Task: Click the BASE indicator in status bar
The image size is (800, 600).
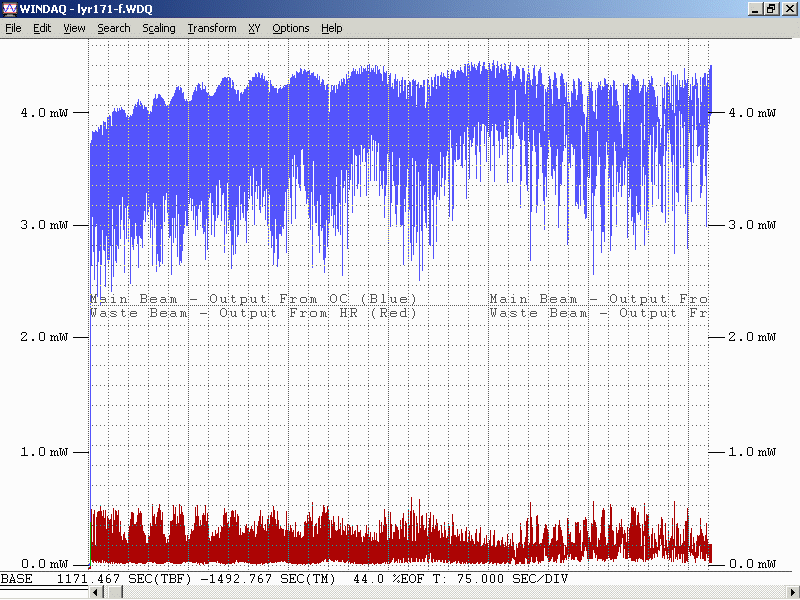Action: tap(16, 579)
